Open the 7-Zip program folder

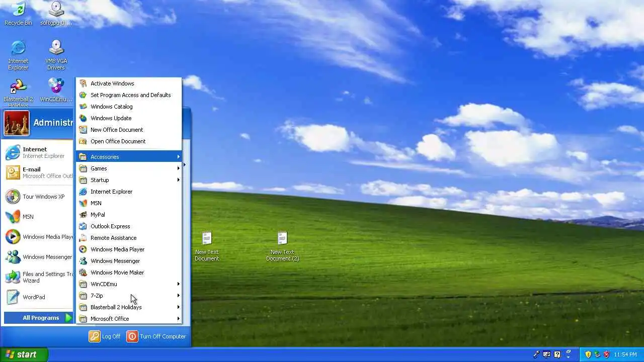[129, 296]
